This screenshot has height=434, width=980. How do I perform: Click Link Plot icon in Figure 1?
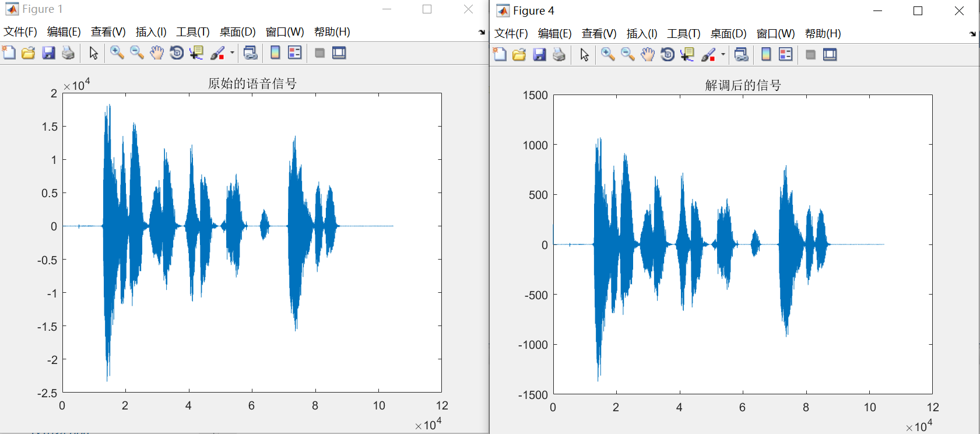click(x=251, y=53)
